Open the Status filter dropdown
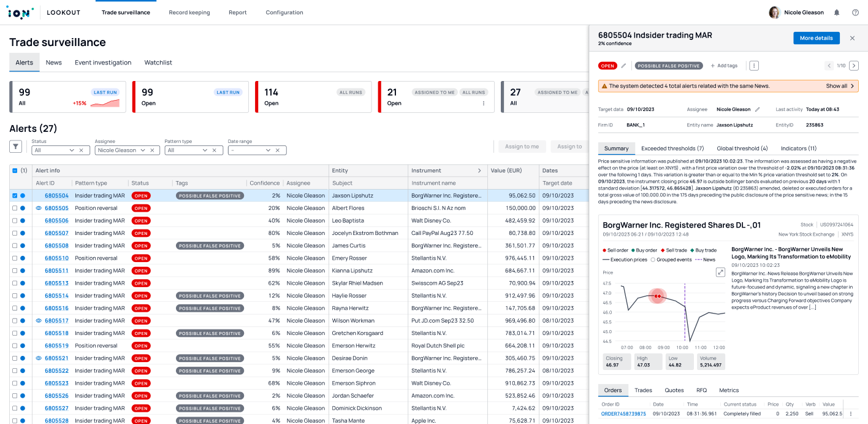The width and height of the screenshot is (868, 424). click(x=61, y=150)
